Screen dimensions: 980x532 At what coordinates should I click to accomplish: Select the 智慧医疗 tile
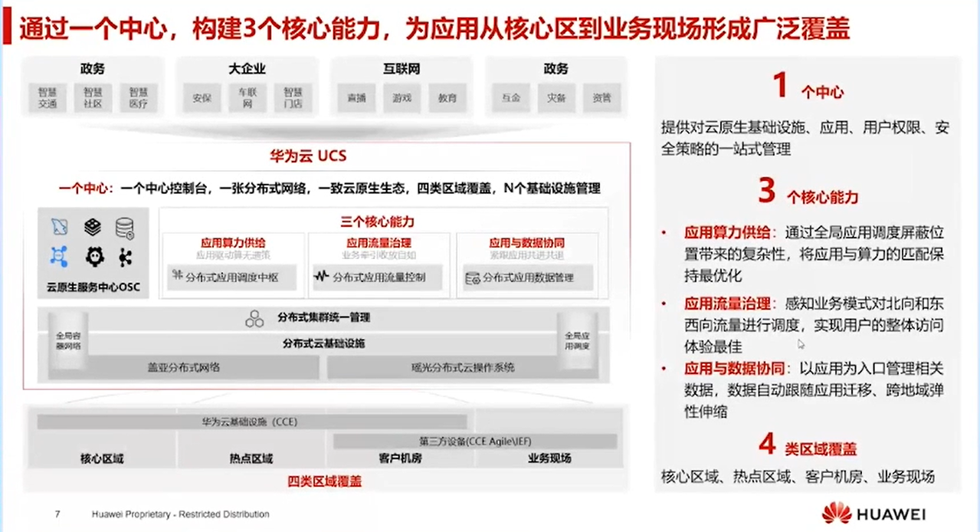coord(138,98)
